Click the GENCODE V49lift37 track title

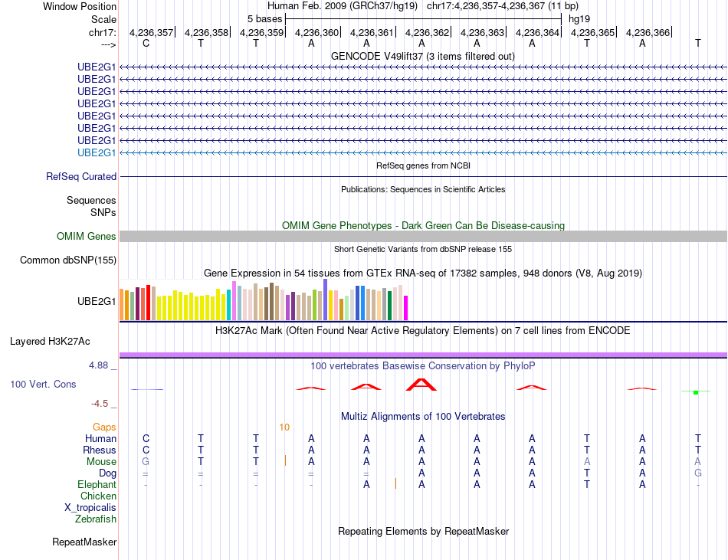423,57
